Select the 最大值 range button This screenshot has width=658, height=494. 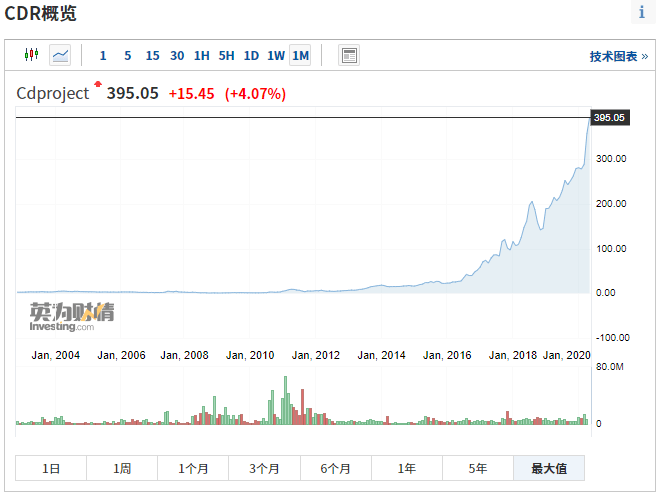click(x=549, y=468)
